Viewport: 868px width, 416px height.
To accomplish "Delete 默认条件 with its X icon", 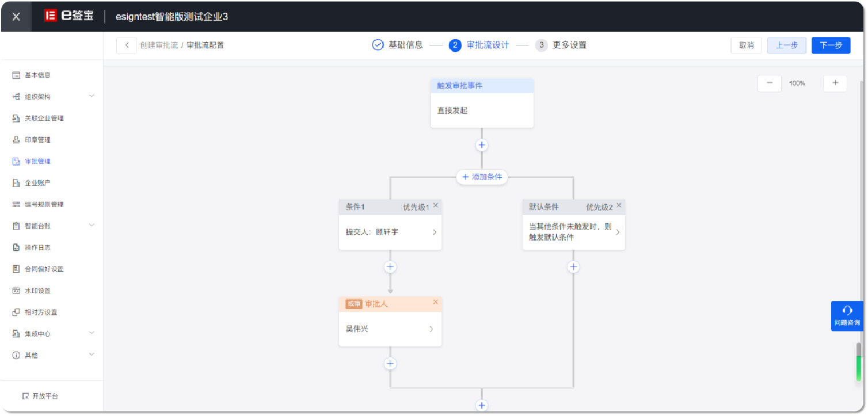I will (x=619, y=205).
